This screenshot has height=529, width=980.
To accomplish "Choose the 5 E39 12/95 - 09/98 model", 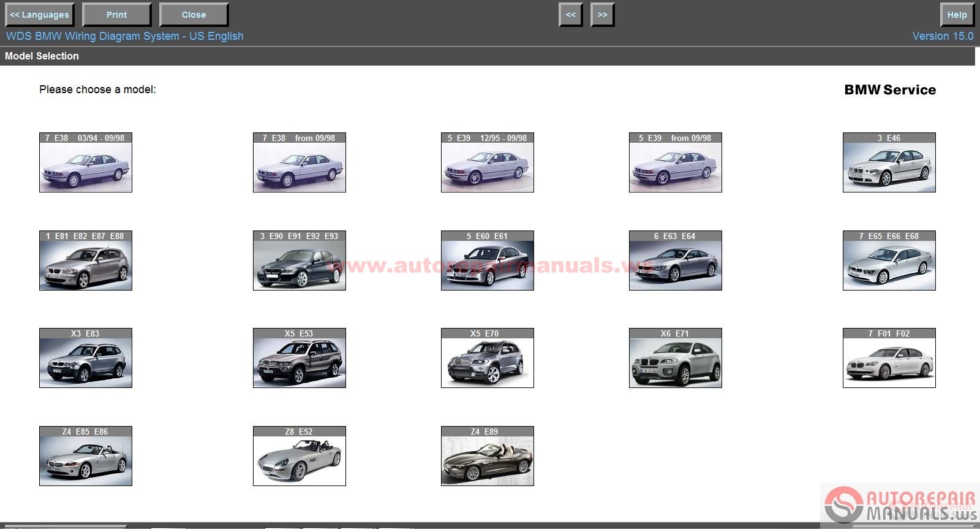I will coord(488,162).
